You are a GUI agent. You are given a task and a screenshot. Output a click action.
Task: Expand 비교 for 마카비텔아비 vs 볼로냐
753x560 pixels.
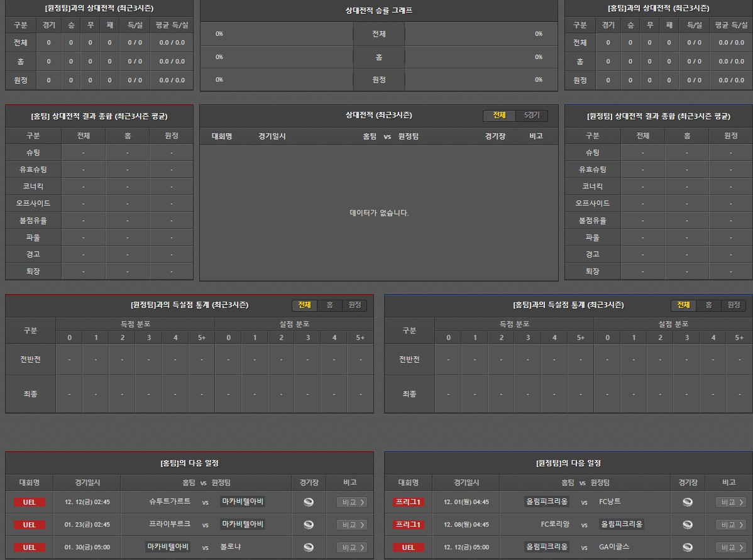point(352,547)
